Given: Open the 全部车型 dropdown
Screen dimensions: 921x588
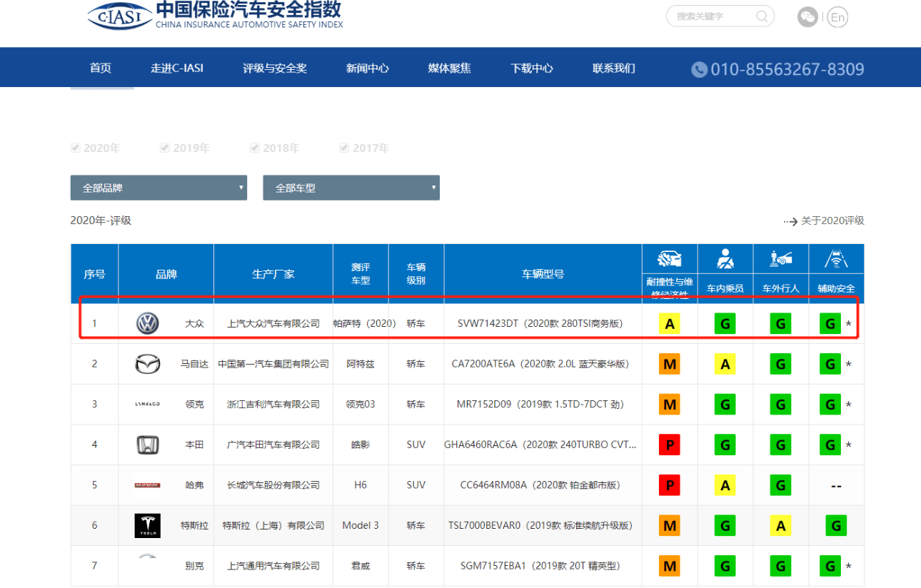Looking at the screenshot, I should click(351, 188).
